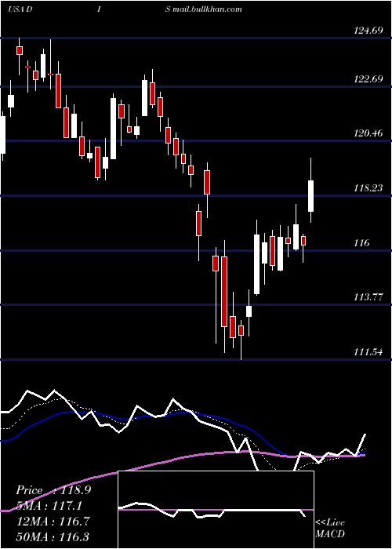Click the 12MA : 116.7 value

pyautogui.click(x=53, y=521)
